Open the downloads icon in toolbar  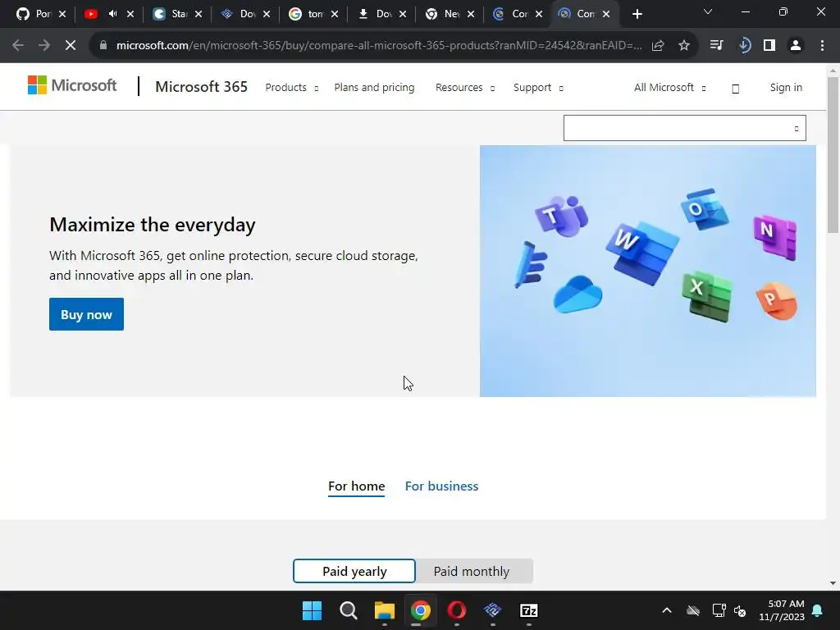(743, 46)
